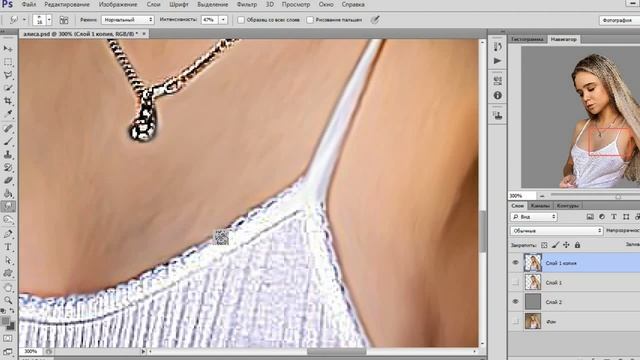Click the Navigator zoom out button
Viewport: 640px width, 360px height.
tap(542, 196)
